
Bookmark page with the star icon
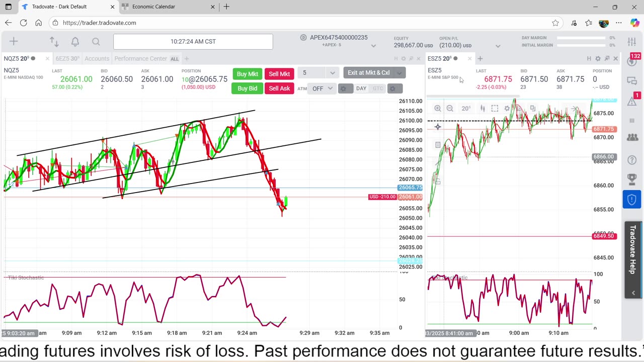[x=555, y=23]
